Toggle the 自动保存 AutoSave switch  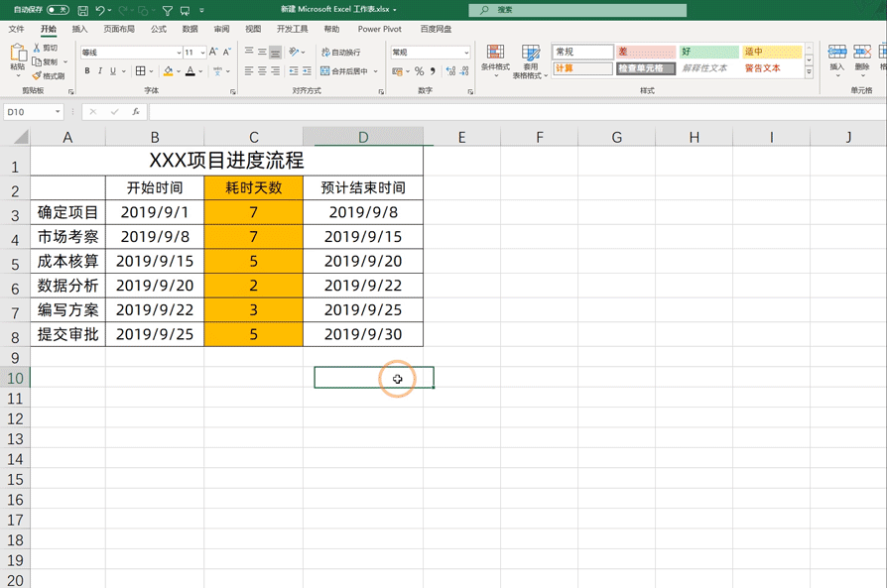(58, 10)
